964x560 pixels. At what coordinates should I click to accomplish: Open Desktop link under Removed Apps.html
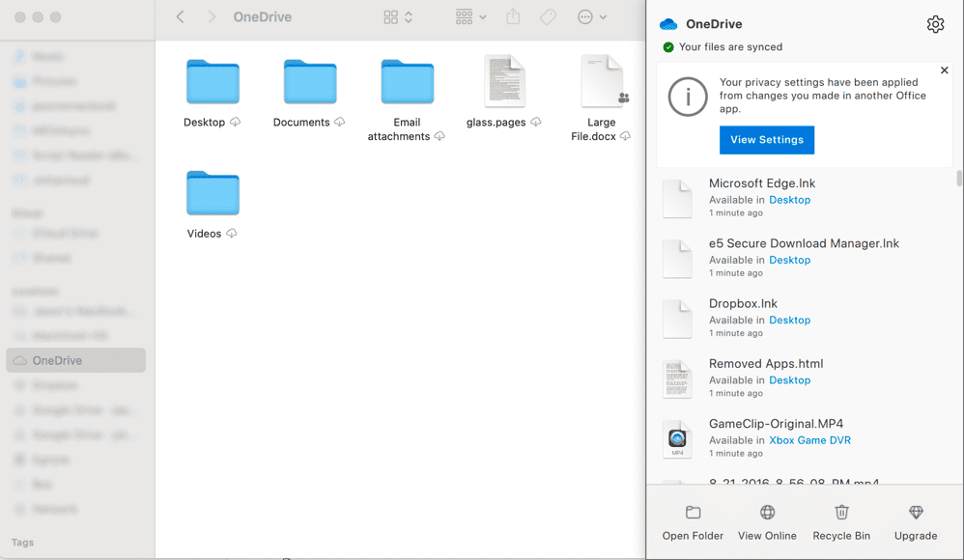(790, 380)
